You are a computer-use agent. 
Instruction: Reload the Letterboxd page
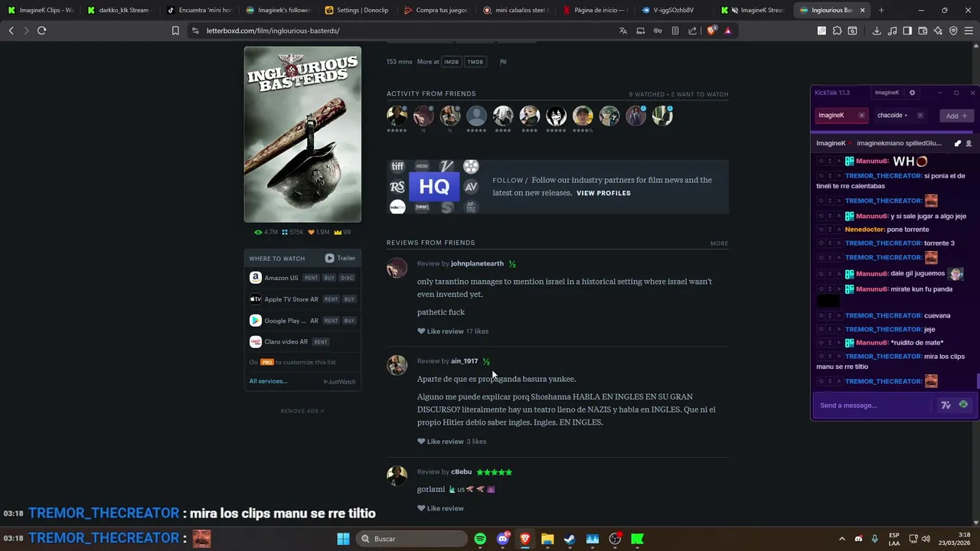(41, 31)
